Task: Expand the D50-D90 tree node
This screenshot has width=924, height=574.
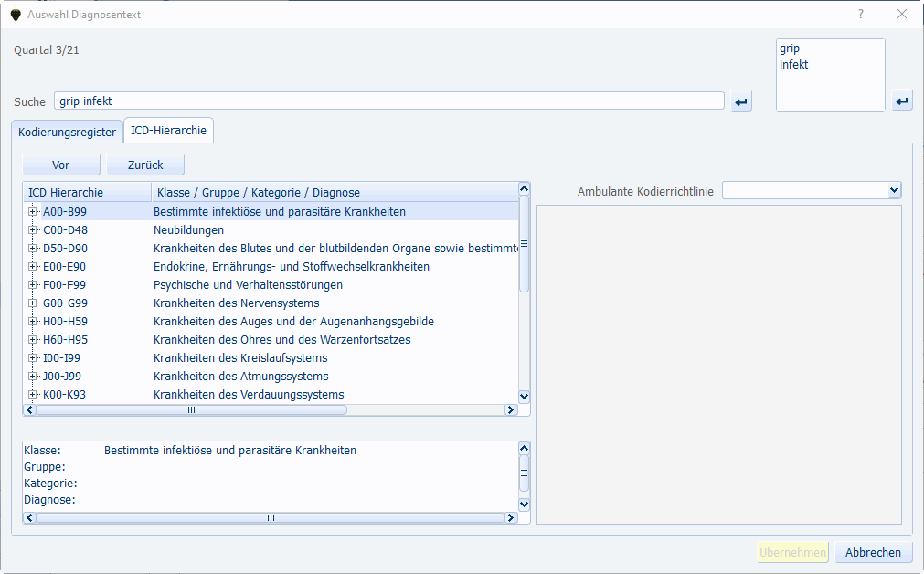Action: pyautogui.click(x=32, y=248)
